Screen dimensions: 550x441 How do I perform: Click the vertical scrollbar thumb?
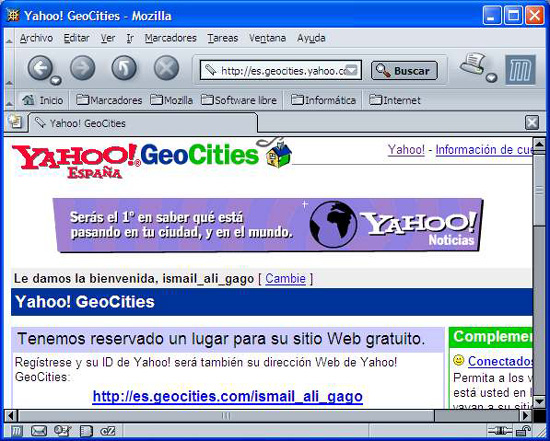click(539, 189)
